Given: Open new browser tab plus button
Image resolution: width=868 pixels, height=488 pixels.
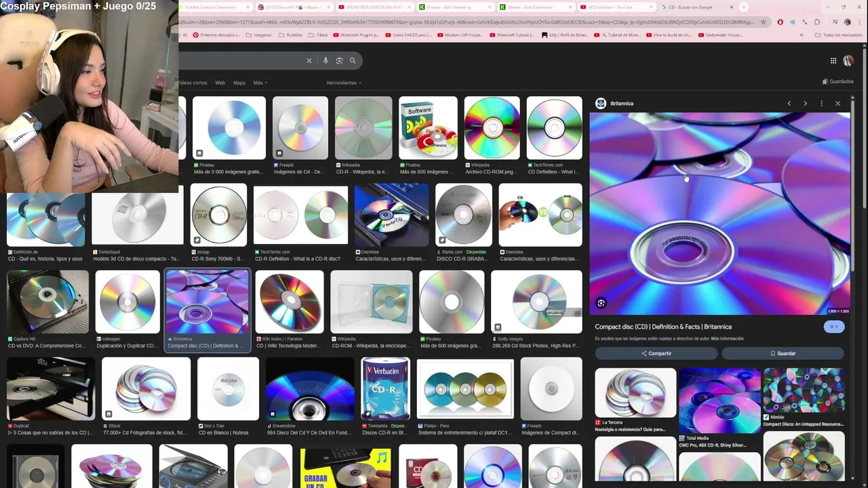Looking at the screenshot, I should click(744, 7).
